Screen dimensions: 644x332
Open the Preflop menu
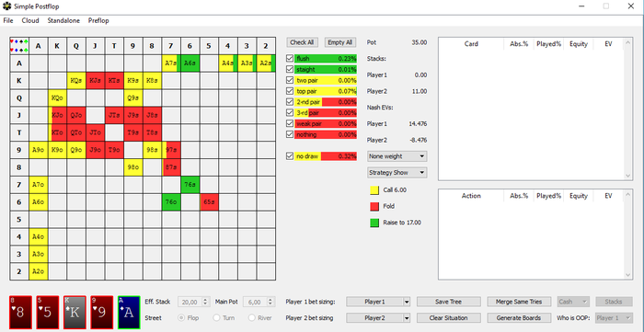[98, 20]
